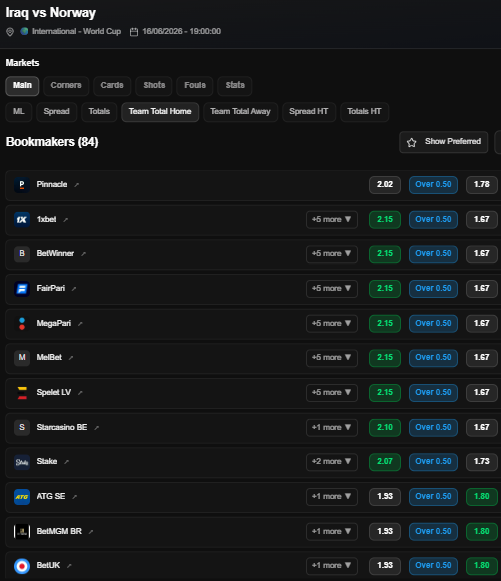
Task: Select the Main market tab
Action: click(22, 86)
